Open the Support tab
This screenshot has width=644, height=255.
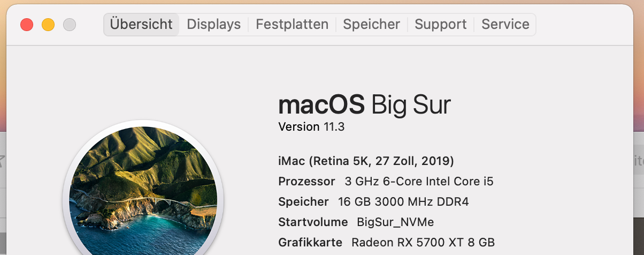click(x=441, y=25)
